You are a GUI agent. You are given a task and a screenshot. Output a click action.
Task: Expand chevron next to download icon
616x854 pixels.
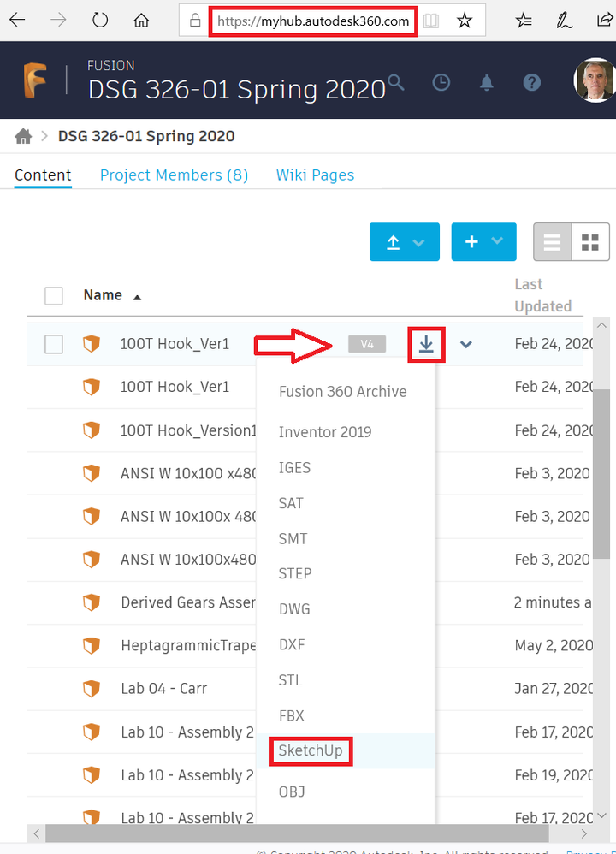pos(465,344)
